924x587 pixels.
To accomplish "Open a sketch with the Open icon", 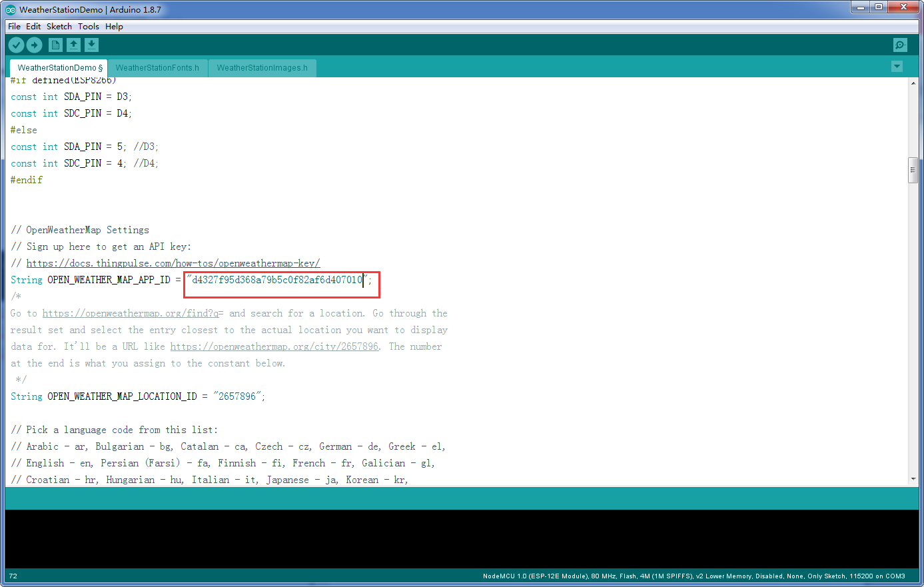I will click(x=74, y=45).
